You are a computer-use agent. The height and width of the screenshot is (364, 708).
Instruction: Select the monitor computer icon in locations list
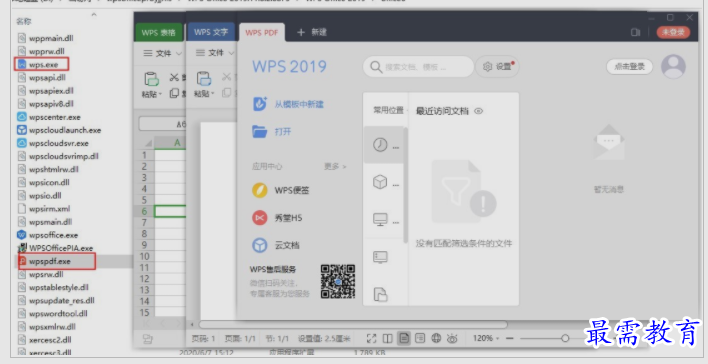380,219
